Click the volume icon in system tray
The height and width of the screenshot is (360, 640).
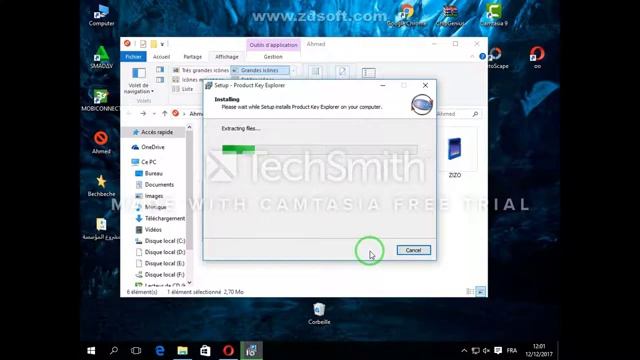(486, 351)
